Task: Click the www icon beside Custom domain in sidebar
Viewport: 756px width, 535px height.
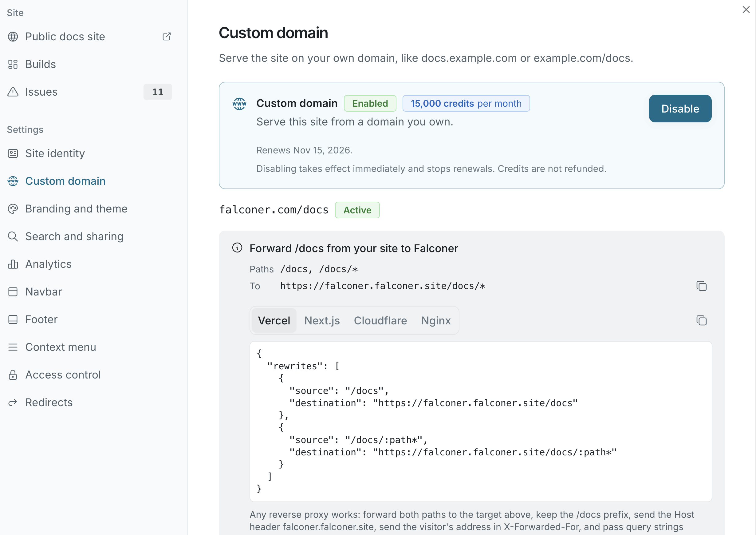Action: 13,181
